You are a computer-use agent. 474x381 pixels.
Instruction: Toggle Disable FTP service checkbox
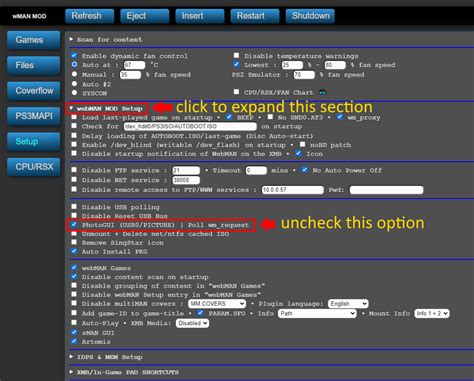(74, 170)
